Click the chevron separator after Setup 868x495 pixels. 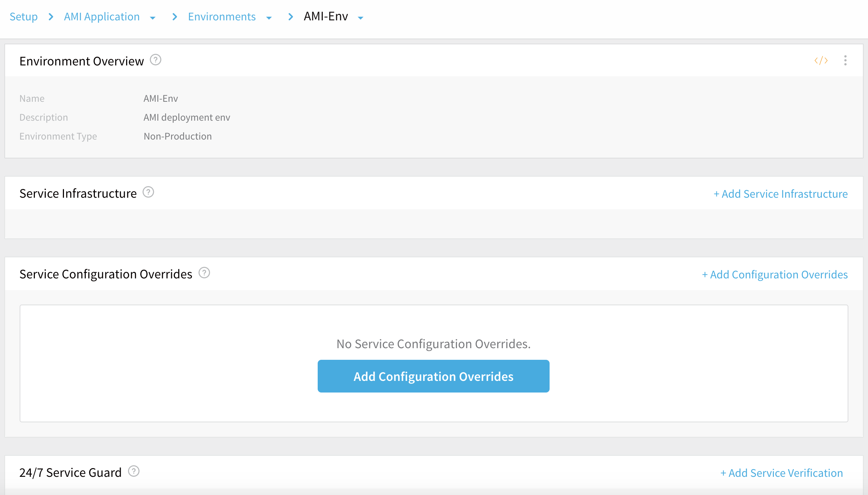click(51, 17)
